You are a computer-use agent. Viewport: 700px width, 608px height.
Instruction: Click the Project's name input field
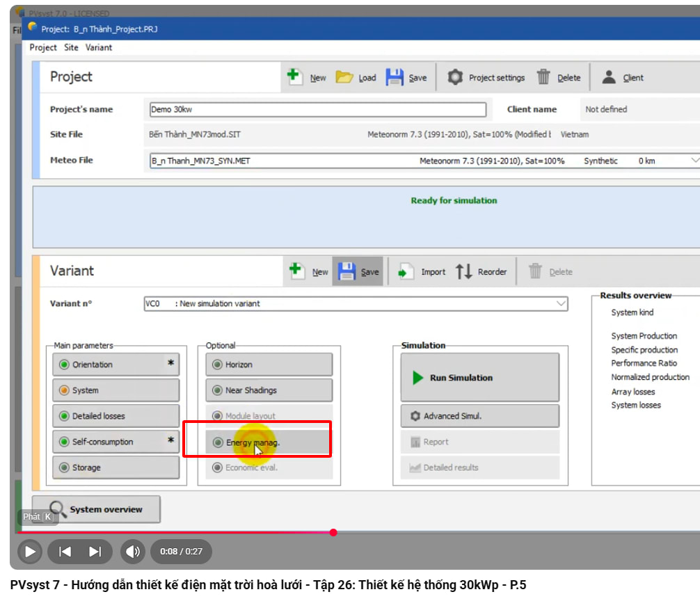point(318,109)
